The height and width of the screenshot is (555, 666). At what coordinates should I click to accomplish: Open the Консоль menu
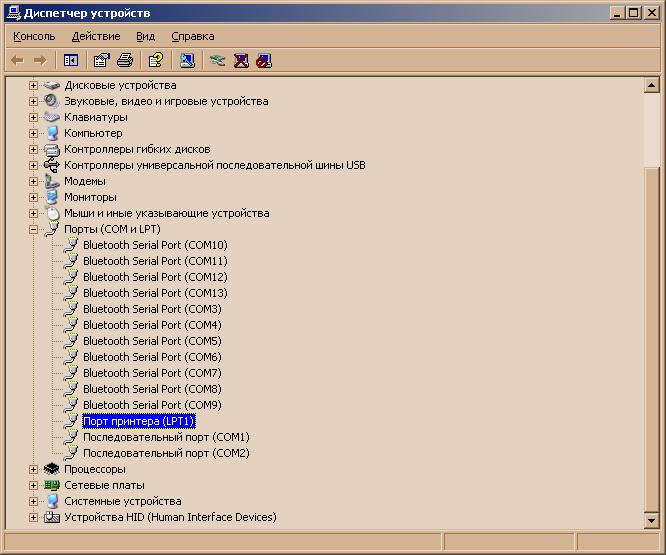[34, 36]
